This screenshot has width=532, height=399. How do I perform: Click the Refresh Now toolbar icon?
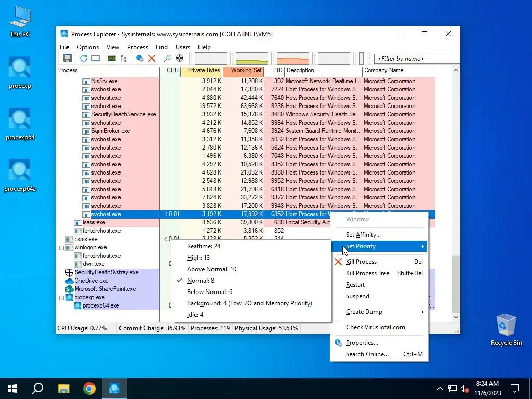(x=84, y=58)
